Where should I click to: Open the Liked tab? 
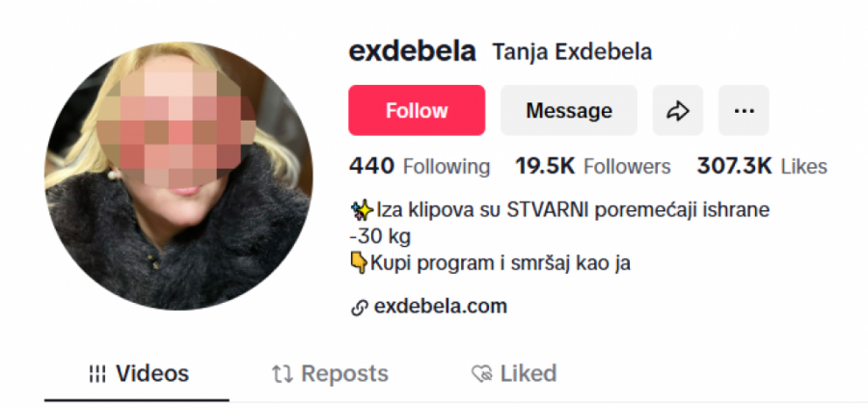514,374
